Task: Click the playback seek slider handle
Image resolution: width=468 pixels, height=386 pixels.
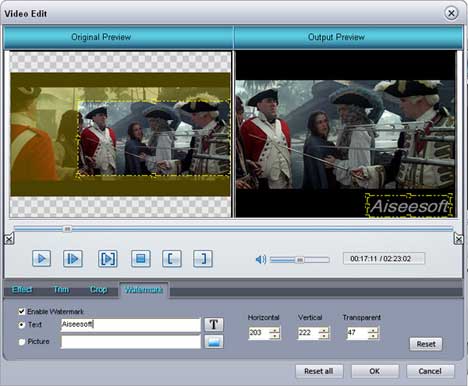Action: 67,229
